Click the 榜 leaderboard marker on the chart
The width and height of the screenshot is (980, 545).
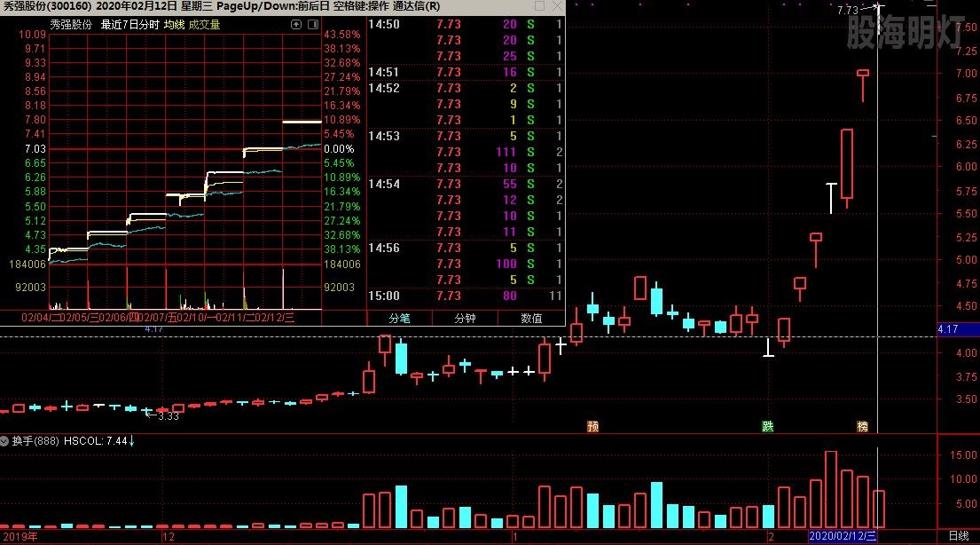863,426
